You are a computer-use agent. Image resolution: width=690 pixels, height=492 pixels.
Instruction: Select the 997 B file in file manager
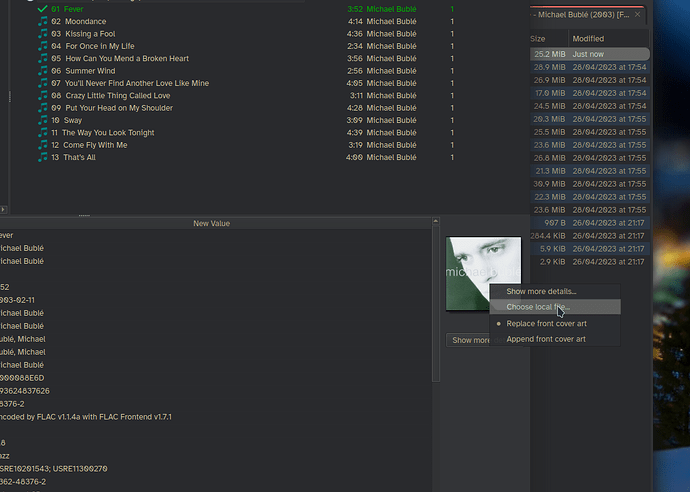click(590, 223)
